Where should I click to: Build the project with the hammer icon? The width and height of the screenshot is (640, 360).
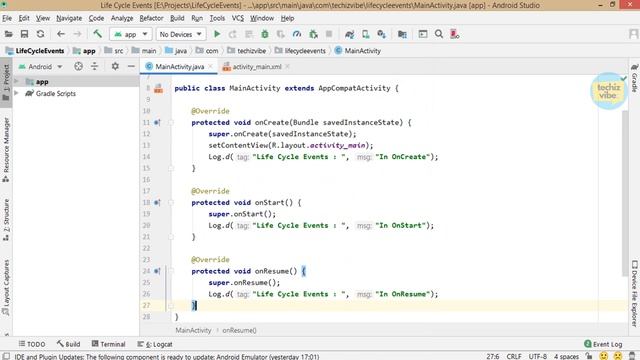click(x=97, y=34)
